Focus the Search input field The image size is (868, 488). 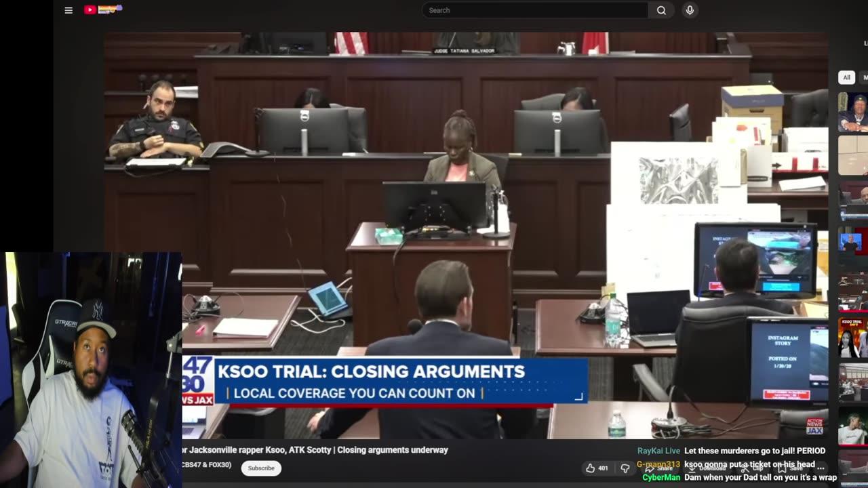tap(534, 10)
